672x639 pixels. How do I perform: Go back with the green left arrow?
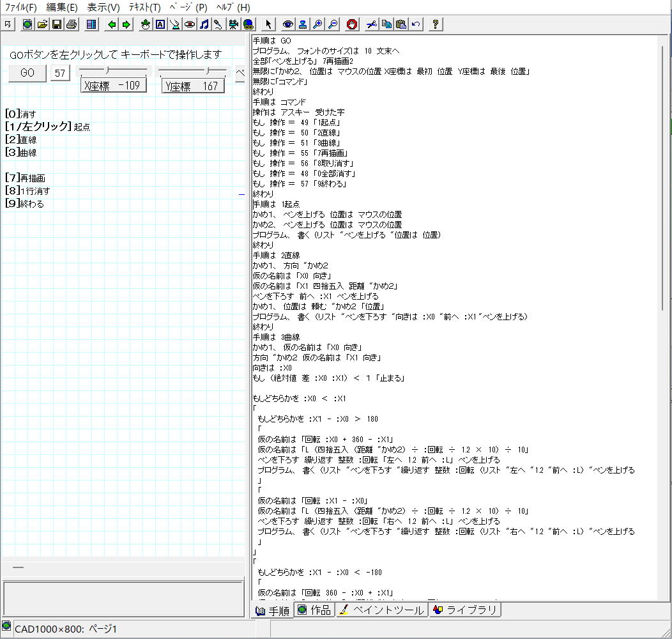tap(111, 24)
